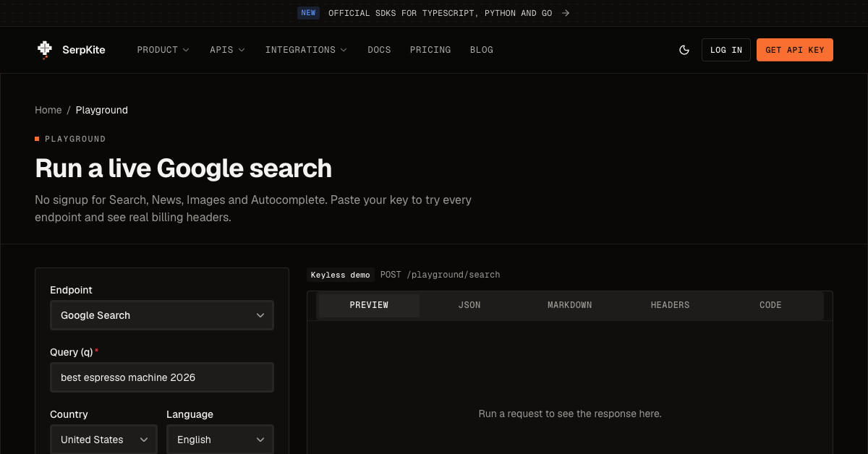
Task: Open the Language English dropdown
Action: coord(221,440)
